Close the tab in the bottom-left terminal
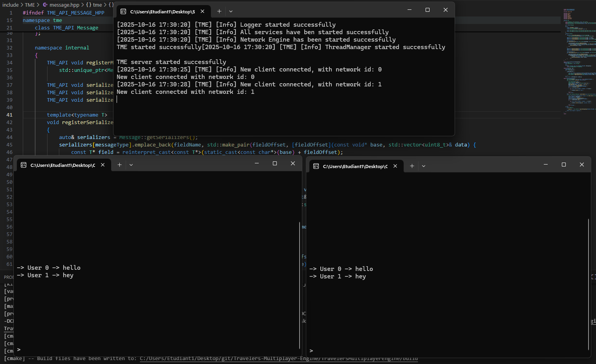The image size is (596, 364). [103, 165]
